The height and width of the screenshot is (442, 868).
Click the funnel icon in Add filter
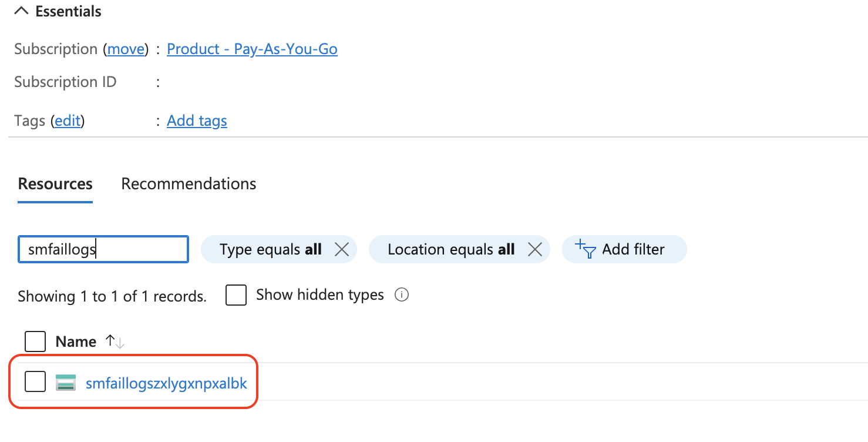pos(586,249)
